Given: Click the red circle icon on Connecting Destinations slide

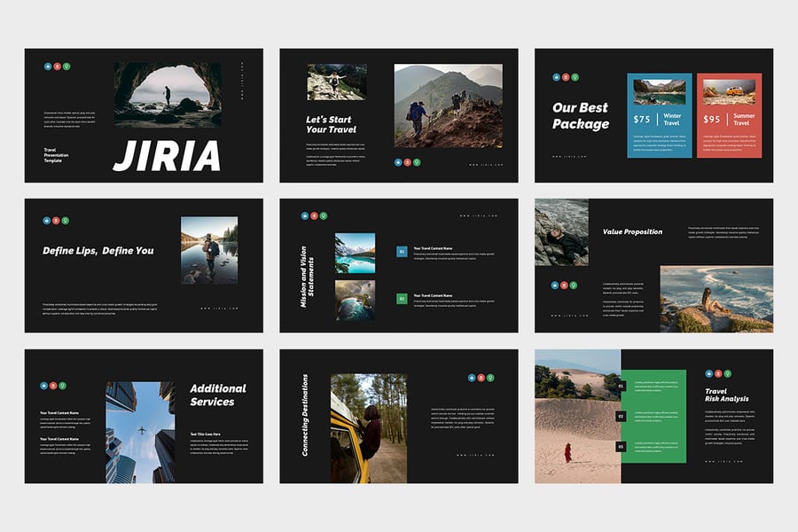Looking at the screenshot, I should [x=481, y=378].
